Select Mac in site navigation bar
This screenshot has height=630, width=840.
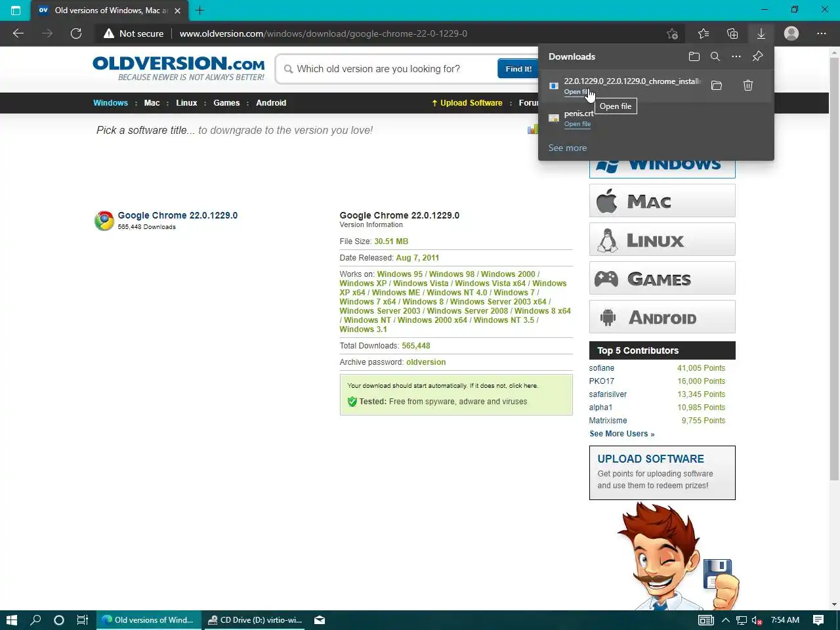point(152,103)
